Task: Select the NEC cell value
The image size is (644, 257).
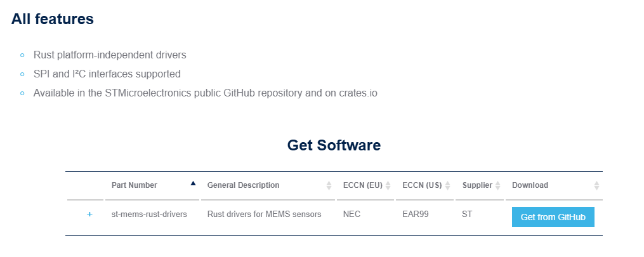Action: pyautogui.click(x=352, y=214)
